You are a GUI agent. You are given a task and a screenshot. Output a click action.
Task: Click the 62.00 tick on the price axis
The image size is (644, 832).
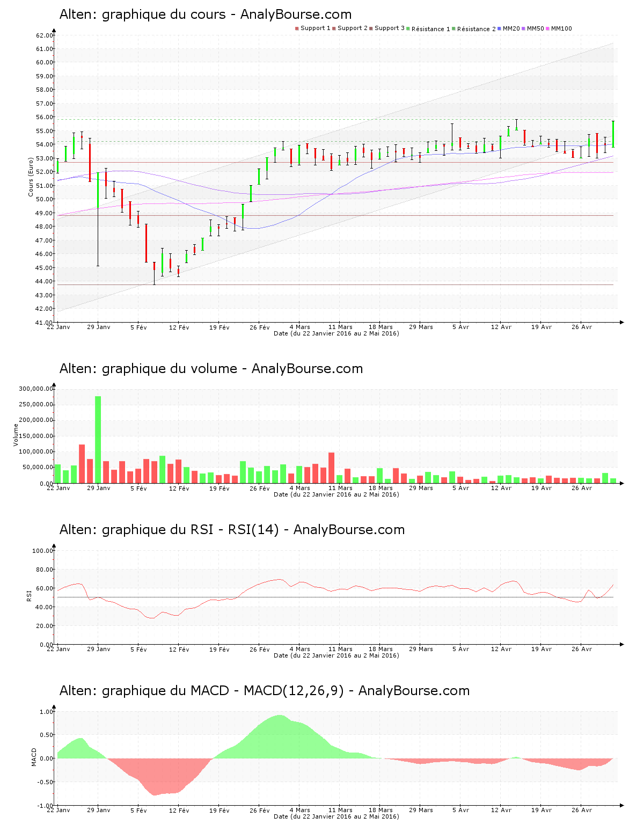44,35
